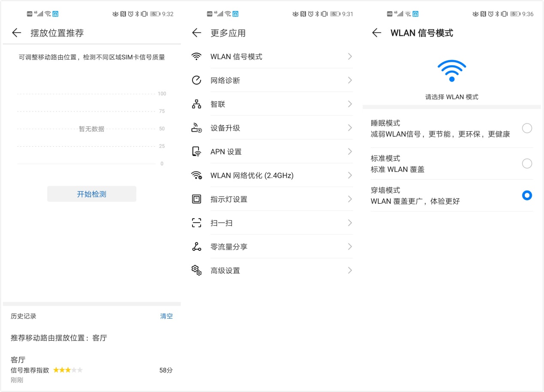The image size is (544, 392).
Task: Return from WLAN 信号模式 page
Action: point(376,33)
